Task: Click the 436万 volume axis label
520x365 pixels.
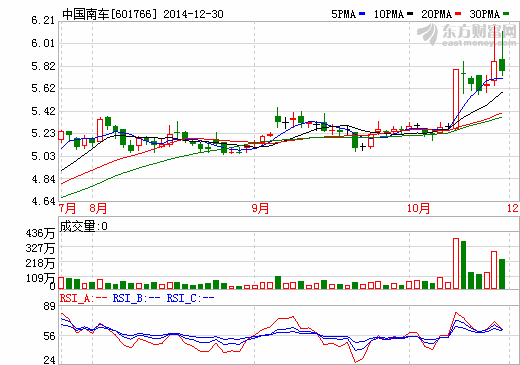Action: (40, 233)
